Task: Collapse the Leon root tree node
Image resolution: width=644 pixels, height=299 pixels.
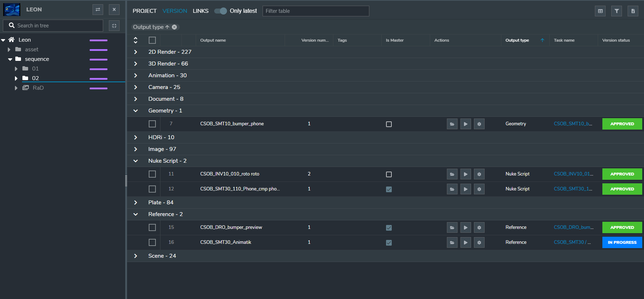Action: [3, 40]
